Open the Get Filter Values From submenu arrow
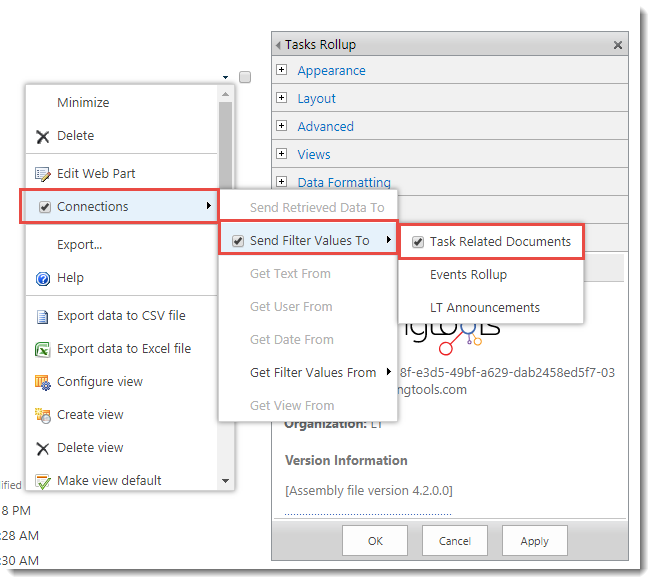Screen dimensions: 655x584 click(388, 372)
